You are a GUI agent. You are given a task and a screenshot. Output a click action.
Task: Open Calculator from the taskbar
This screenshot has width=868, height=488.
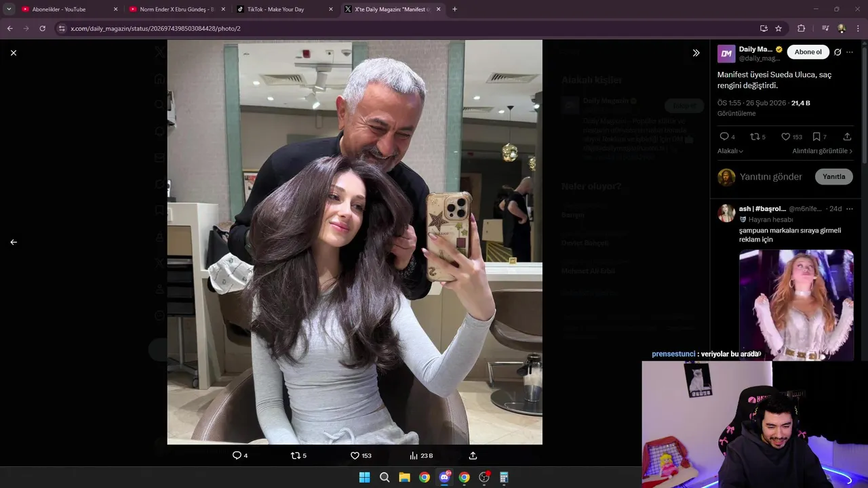(504, 477)
